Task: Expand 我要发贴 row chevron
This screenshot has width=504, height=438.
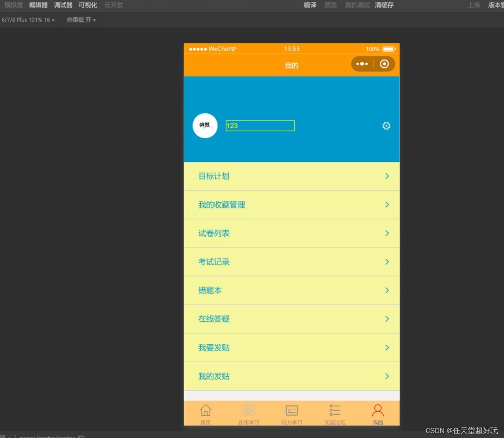Action: (387, 348)
